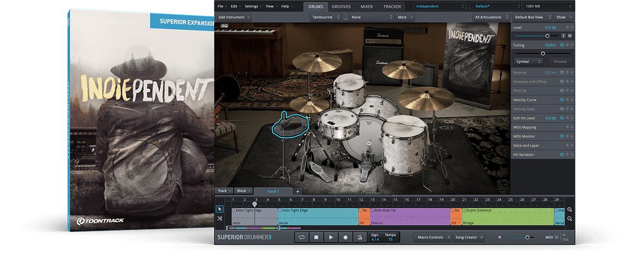Expand the Cymbal tuning type dropdown

pos(528,62)
